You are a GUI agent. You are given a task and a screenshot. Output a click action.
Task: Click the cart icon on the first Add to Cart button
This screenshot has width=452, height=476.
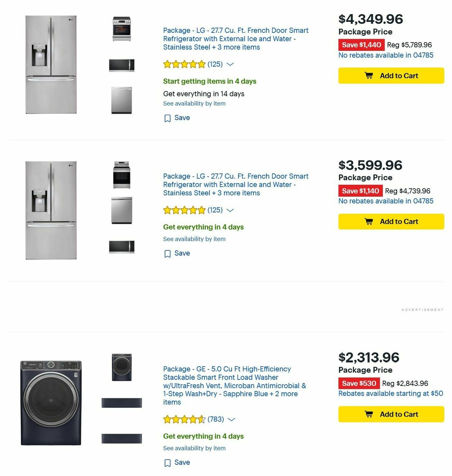click(370, 76)
